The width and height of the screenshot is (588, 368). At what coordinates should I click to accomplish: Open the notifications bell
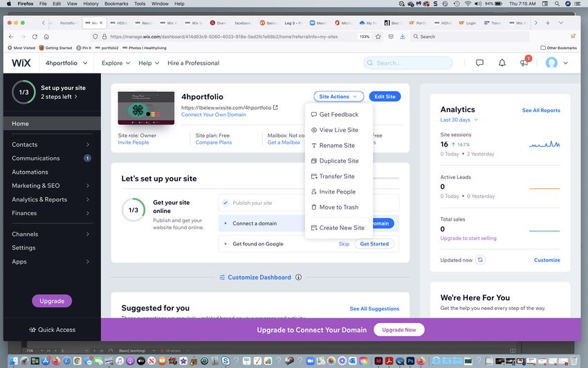502,63
